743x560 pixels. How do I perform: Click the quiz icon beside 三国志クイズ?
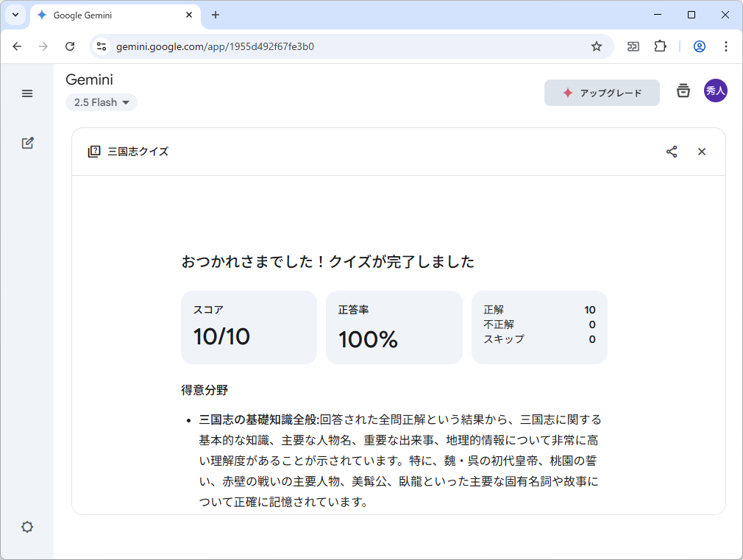pos(94,151)
